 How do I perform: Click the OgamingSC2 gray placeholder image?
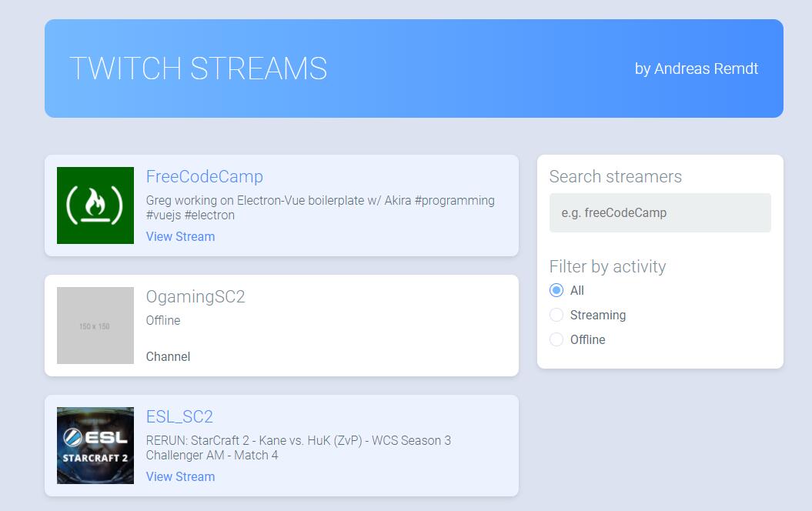[x=95, y=326]
